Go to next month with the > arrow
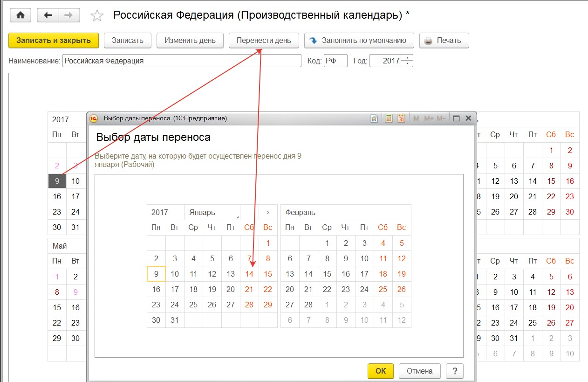This screenshot has height=382, width=588. point(268,212)
